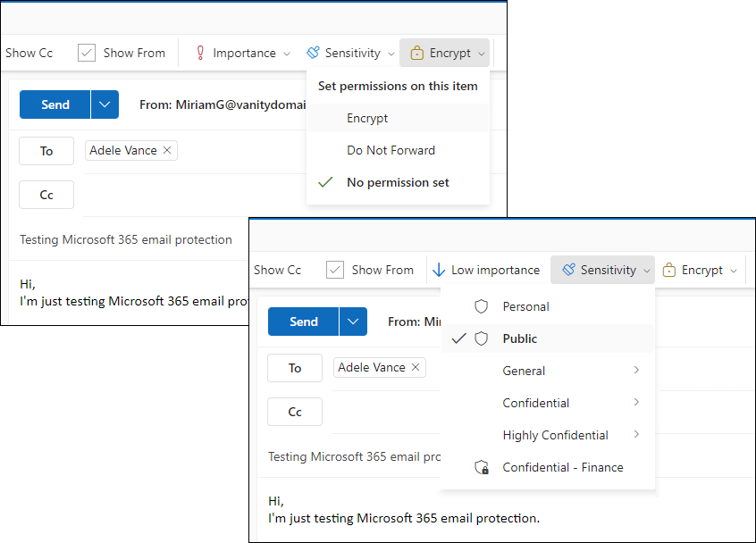The height and width of the screenshot is (543, 756).
Task: Select No permission set option
Action: tap(398, 182)
